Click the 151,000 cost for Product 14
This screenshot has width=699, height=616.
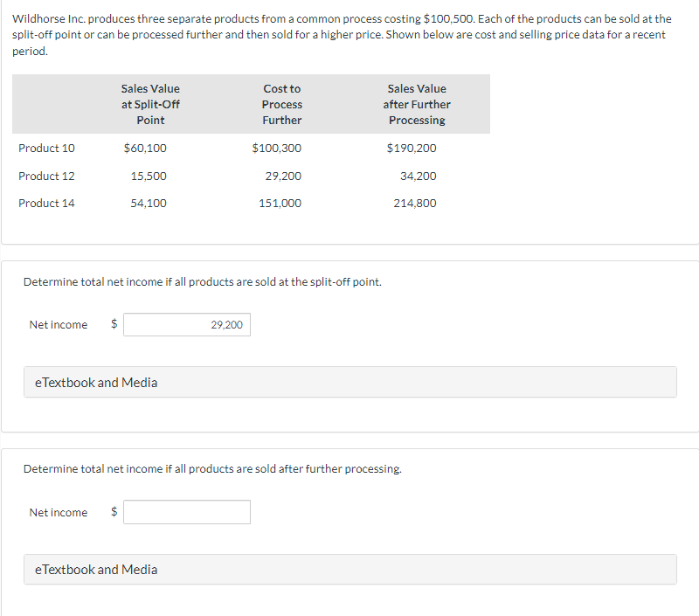pos(280,203)
